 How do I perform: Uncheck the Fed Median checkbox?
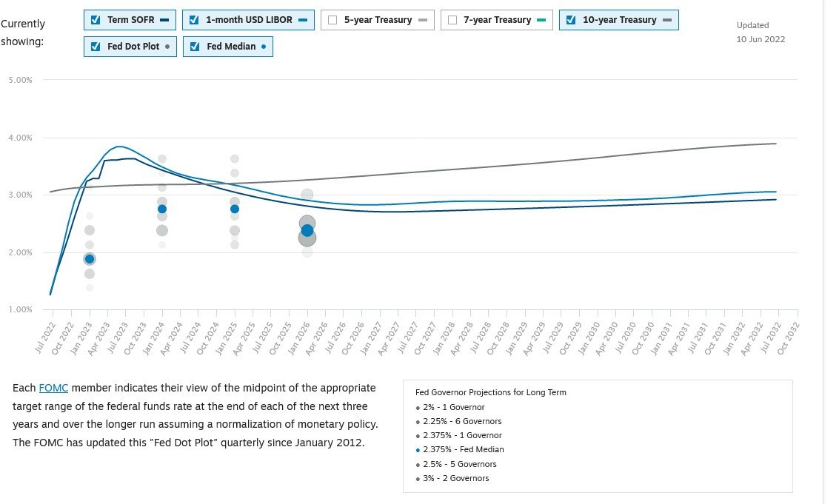pyautogui.click(x=195, y=47)
